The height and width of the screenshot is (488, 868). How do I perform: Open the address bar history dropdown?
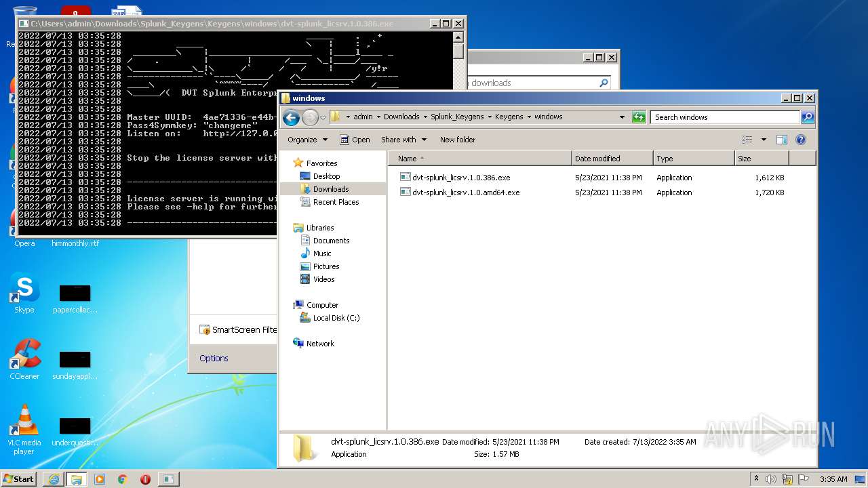622,117
